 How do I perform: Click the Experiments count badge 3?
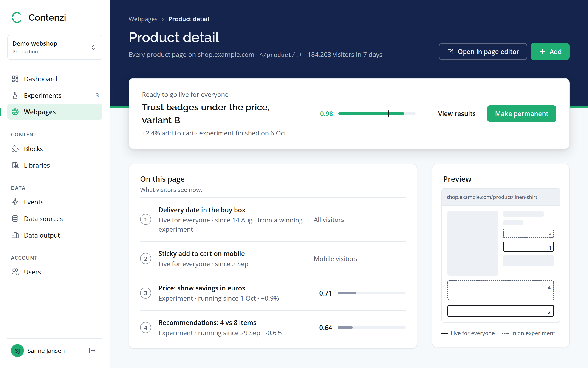(97, 95)
